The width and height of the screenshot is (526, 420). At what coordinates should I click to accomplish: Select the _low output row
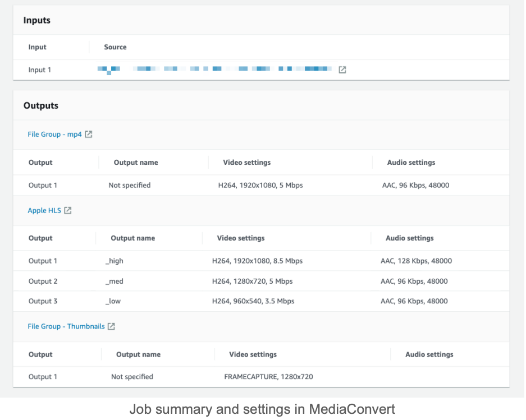[x=225, y=301]
